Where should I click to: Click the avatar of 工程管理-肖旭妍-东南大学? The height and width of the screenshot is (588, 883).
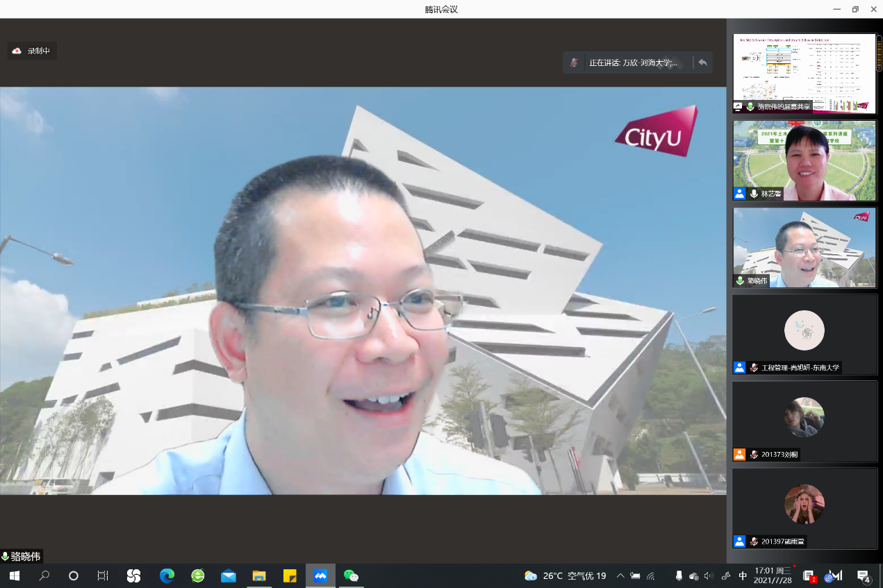(804, 330)
